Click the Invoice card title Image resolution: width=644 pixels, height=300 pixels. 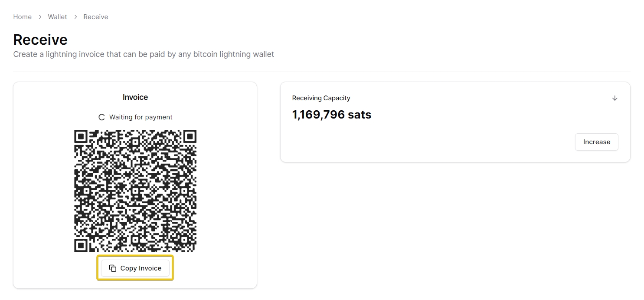coord(135,97)
